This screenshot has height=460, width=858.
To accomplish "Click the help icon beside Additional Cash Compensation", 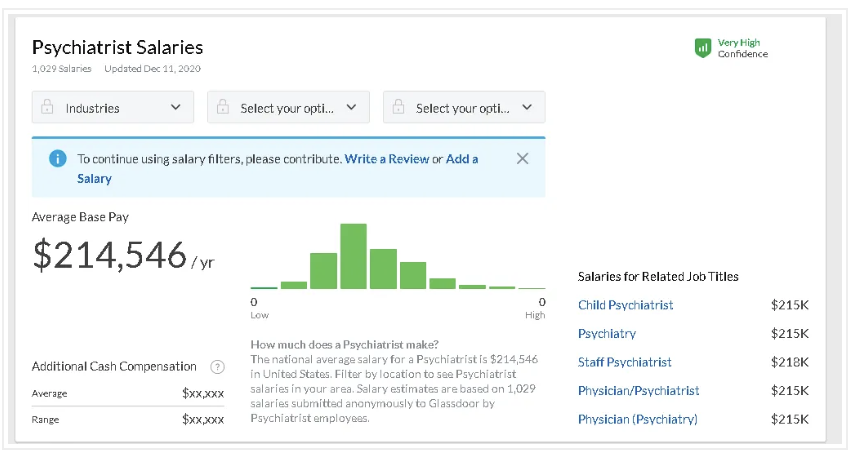I will 217,367.
